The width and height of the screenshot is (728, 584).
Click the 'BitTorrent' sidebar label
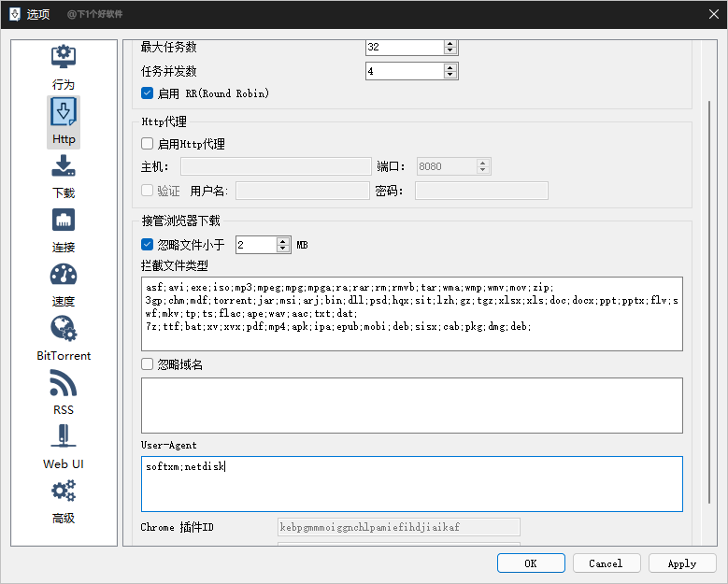(64, 356)
